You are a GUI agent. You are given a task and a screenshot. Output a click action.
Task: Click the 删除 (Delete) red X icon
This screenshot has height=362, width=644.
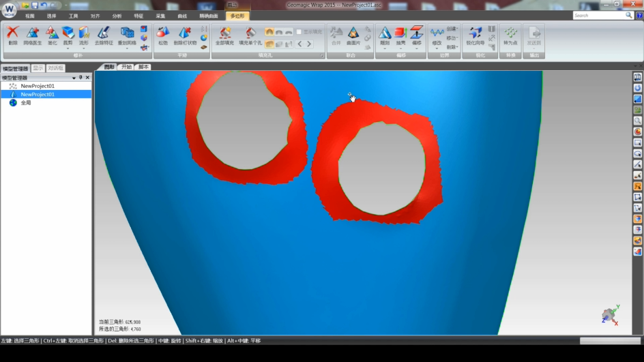[12, 33]
